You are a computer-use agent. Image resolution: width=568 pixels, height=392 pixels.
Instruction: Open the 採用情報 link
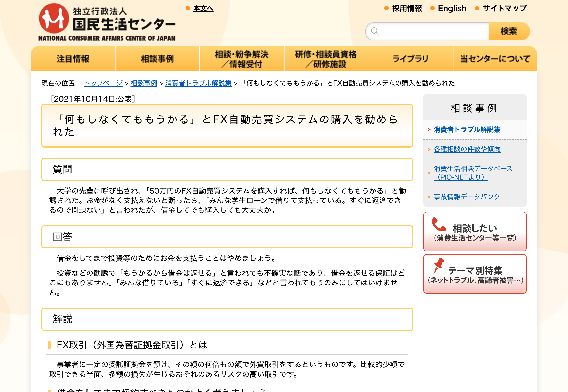coord(407,9)
